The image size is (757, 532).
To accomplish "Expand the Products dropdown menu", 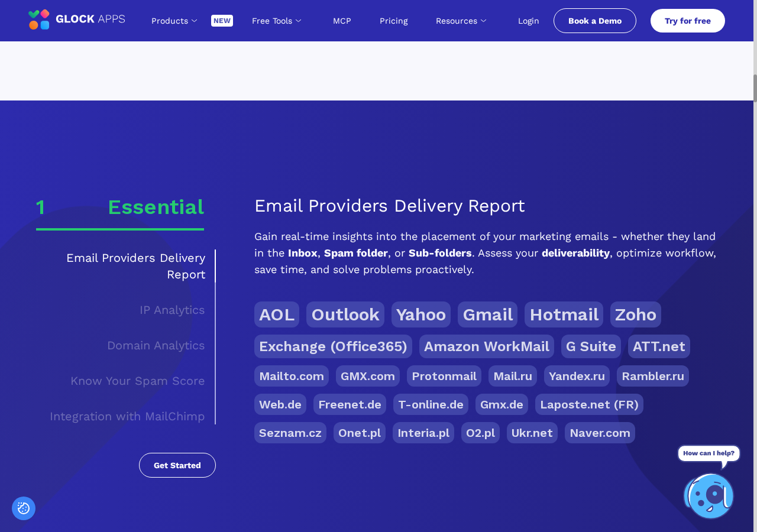I will tap(174, 21).
